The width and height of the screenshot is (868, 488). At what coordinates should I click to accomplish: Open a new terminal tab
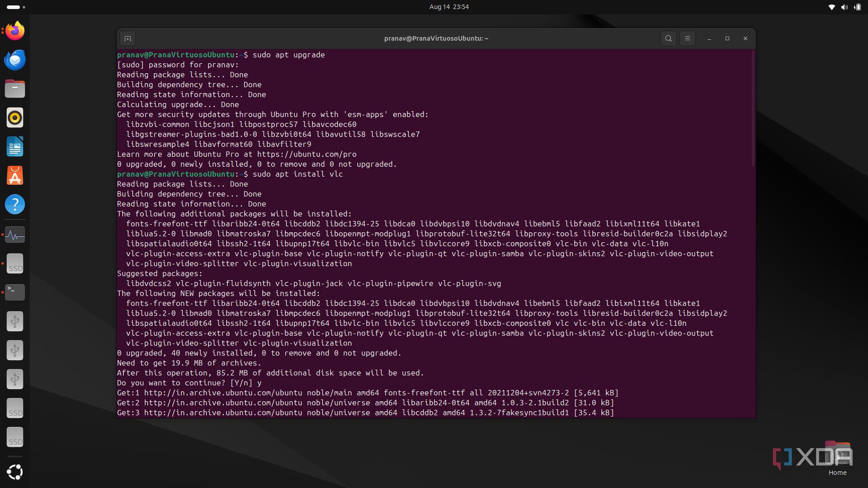tap(127, 38)
